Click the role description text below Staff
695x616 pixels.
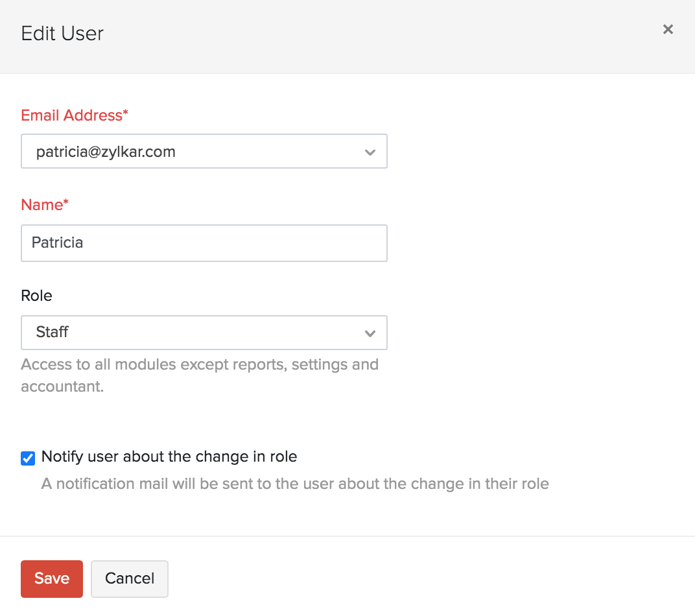coord(199,375)
